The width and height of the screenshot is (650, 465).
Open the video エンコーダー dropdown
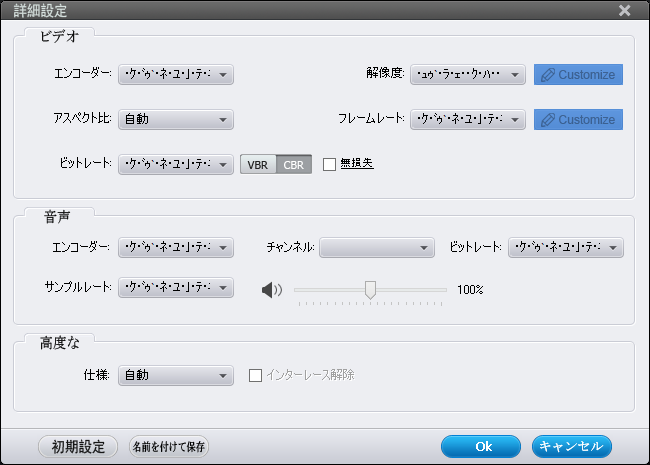(175, 74)
